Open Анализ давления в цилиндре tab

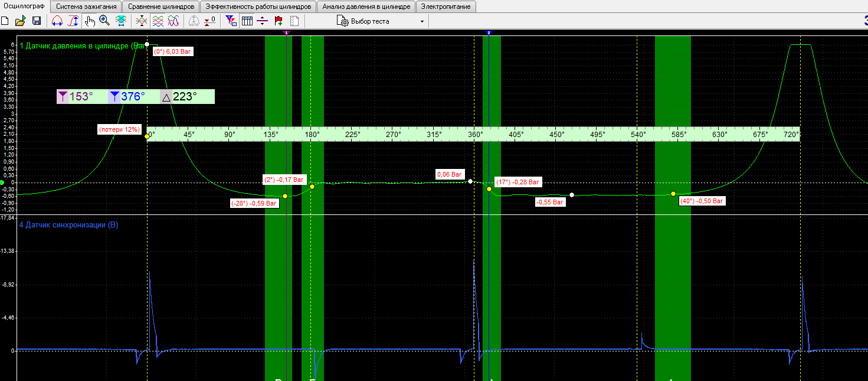366,6
